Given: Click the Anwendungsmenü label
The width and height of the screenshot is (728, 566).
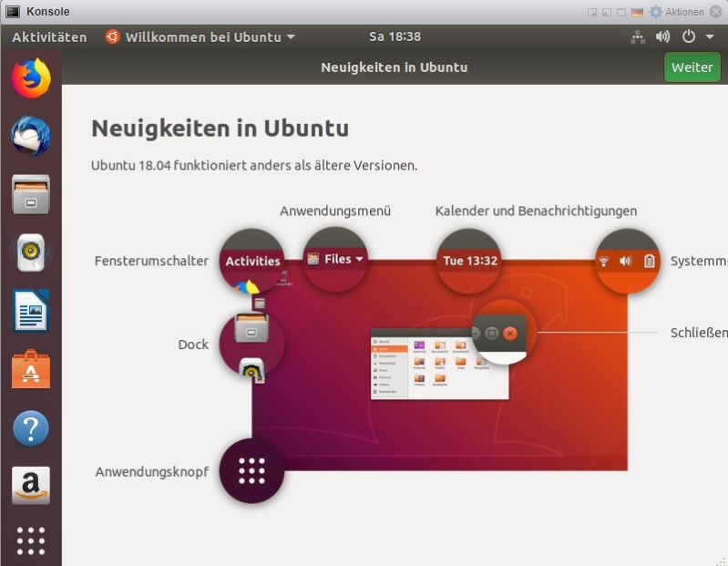Looking at the screenshot, I should coord(335,211).
